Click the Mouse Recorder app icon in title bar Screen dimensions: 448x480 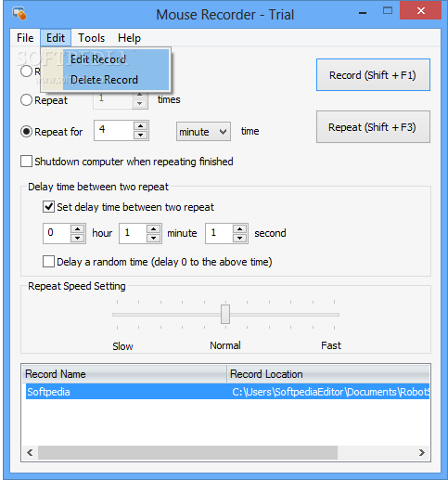tap(19, 13)
